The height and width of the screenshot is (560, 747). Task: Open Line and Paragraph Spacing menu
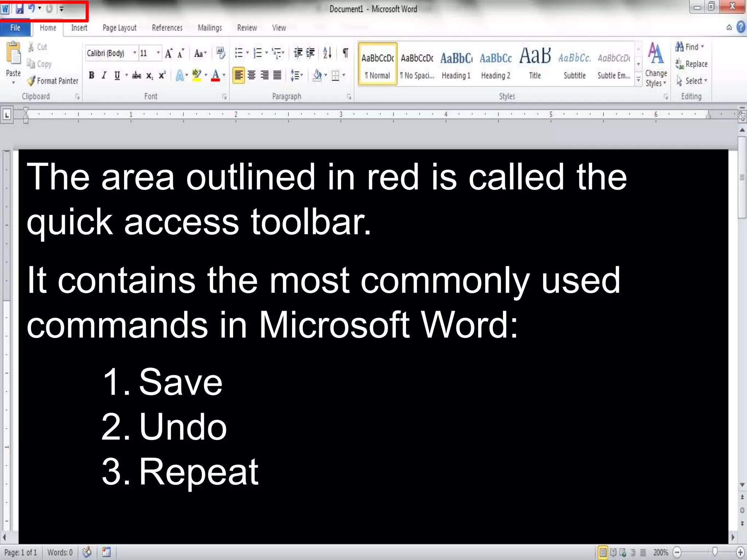296,75
